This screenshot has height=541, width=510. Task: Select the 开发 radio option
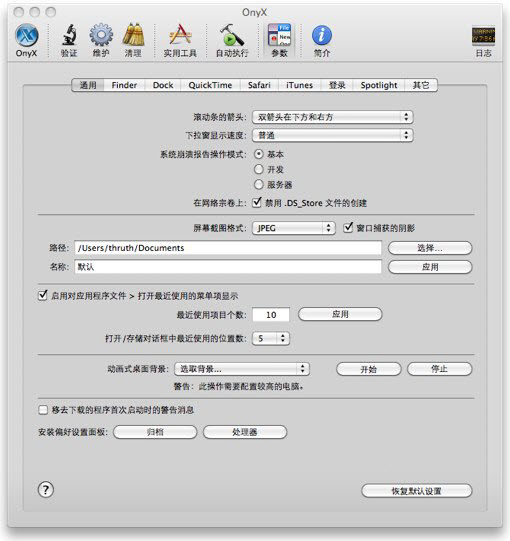tap(259, 169)
